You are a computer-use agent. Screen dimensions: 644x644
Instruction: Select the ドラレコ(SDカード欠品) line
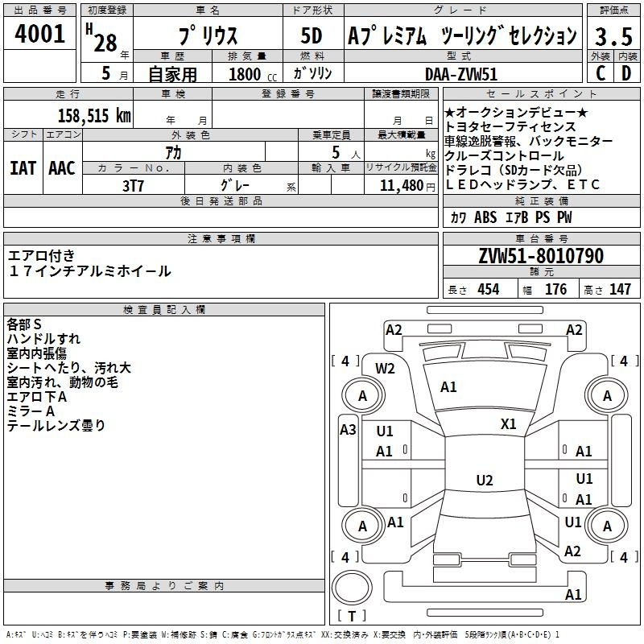point(514,170)
